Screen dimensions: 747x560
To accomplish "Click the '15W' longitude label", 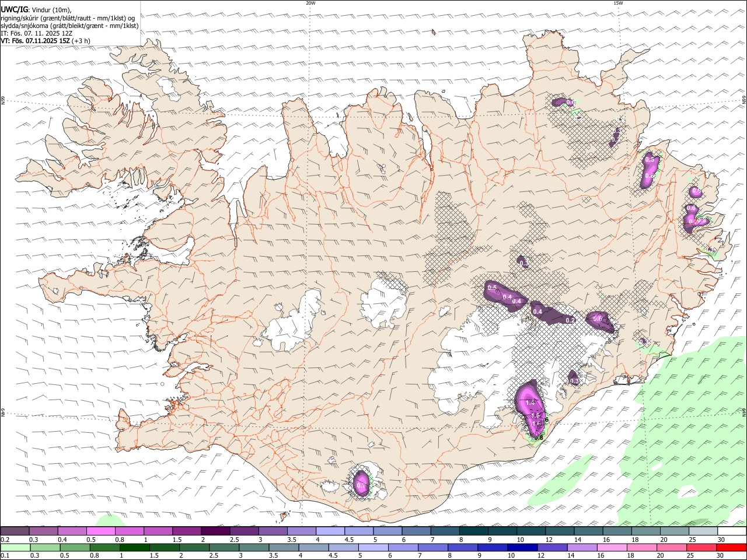I will click(x=618, y=3).
